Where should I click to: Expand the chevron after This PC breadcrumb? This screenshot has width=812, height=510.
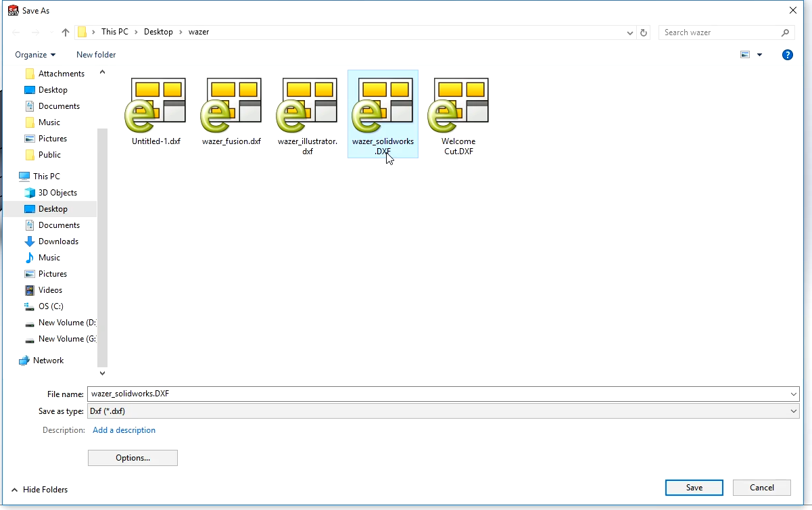coord(136,32)
